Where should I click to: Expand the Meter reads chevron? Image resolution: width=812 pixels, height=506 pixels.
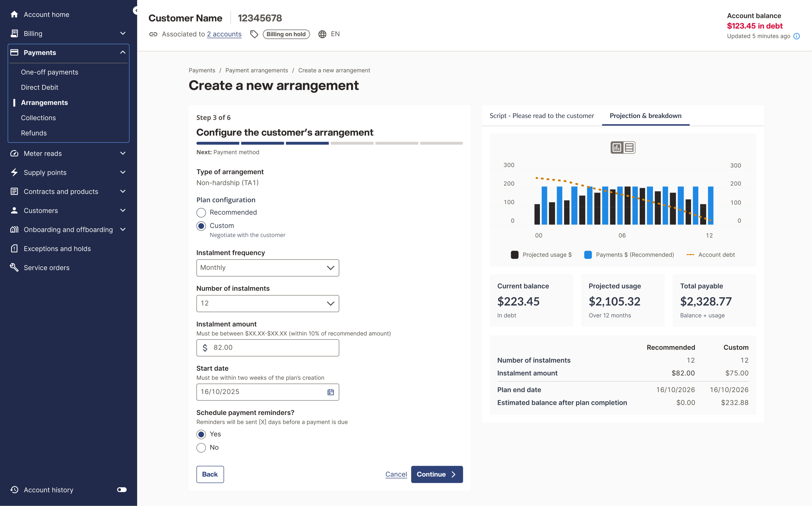123,153
